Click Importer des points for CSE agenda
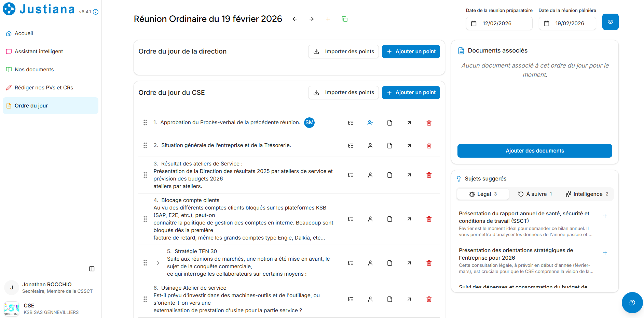This screenshot has width=644, height=318. [344, 92]
